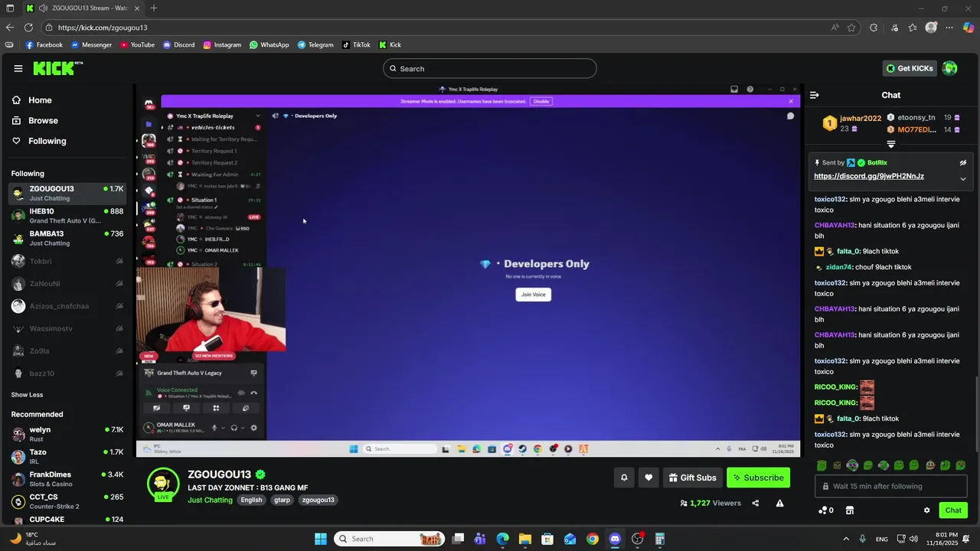Hide the pinned BotRix message
980x551 pixels.
[963, 163]
